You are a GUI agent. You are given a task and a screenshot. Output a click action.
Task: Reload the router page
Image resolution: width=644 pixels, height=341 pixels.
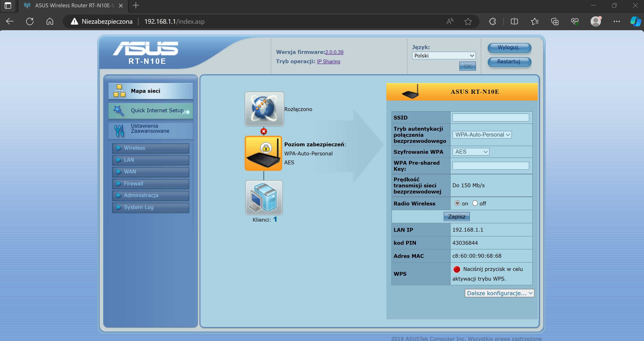click(30, 21)
